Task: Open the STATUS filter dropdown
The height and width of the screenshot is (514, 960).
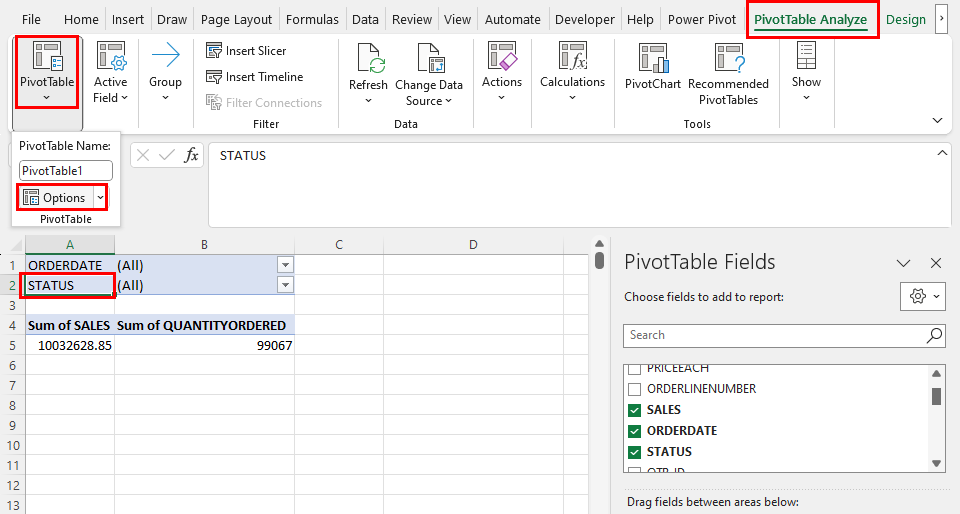Action: (285, 285)
